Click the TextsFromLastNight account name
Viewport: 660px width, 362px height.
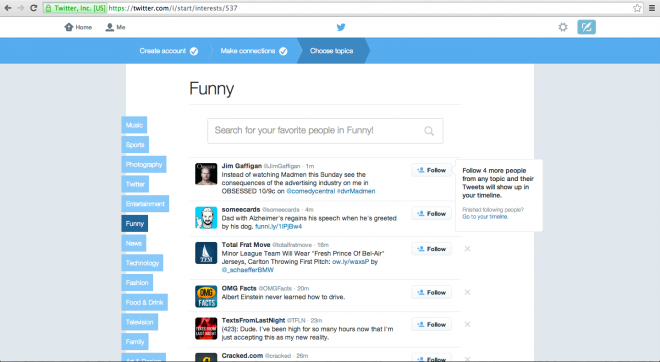253,320
